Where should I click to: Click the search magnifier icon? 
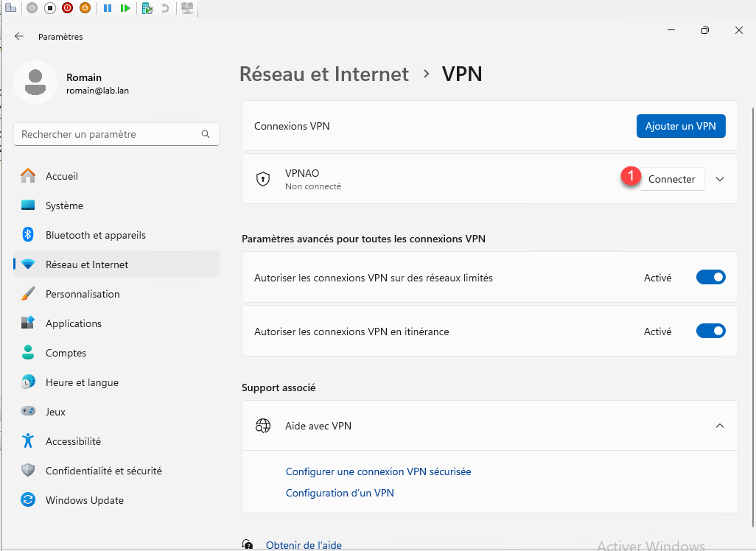click(206, 135)
